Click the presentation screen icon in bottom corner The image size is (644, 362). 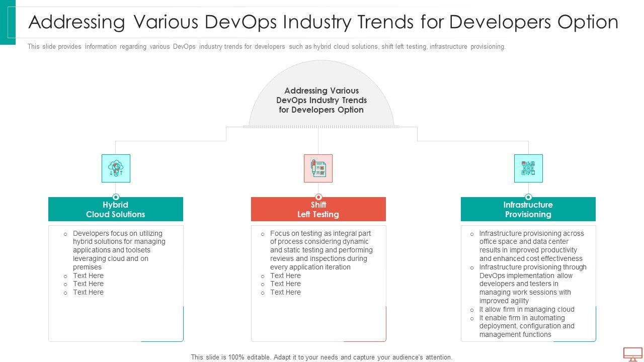coord(632,354)
